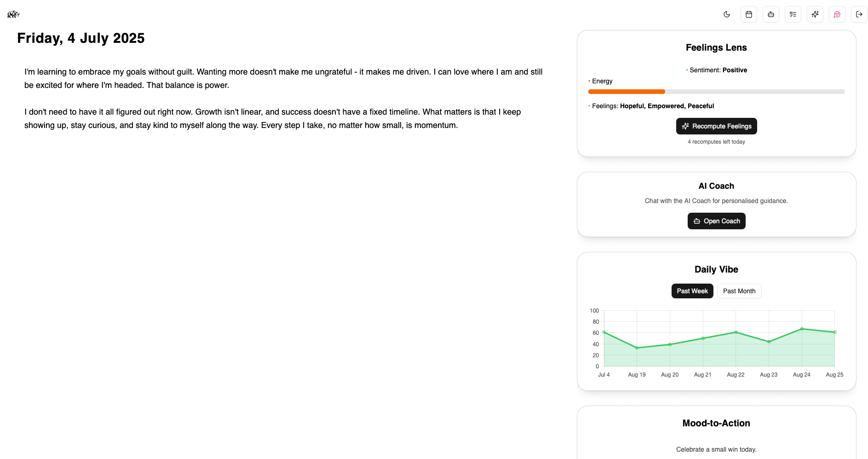Click the robot AI coach header icon
The width and height of the screenshot is (868, 459).
[771, 14]
